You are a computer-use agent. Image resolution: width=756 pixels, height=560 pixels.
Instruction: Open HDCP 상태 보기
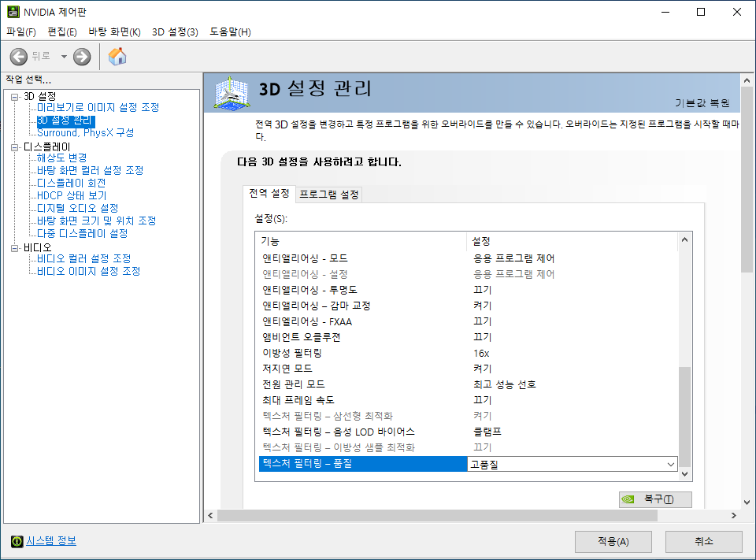click(x=72, y=195)
